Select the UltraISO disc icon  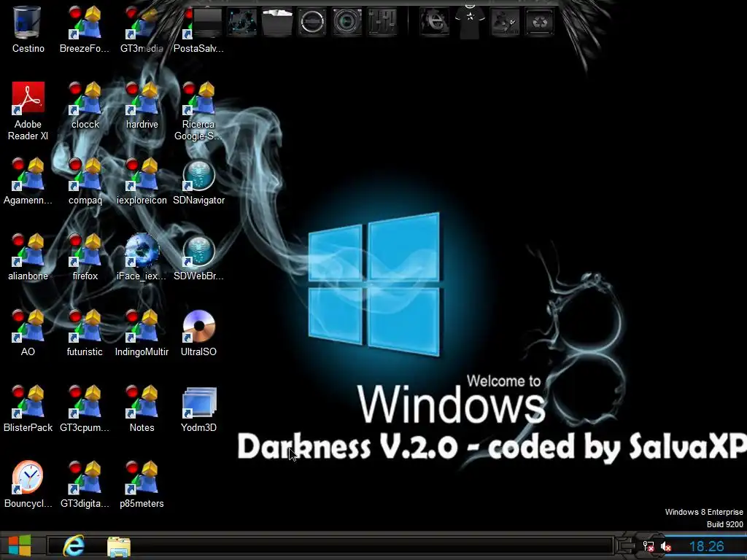tap(198, 326)
